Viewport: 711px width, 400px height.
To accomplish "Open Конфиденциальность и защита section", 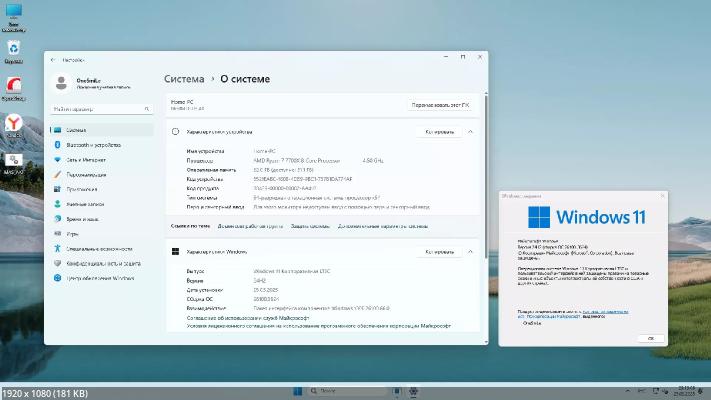I will tap(102, 263).
